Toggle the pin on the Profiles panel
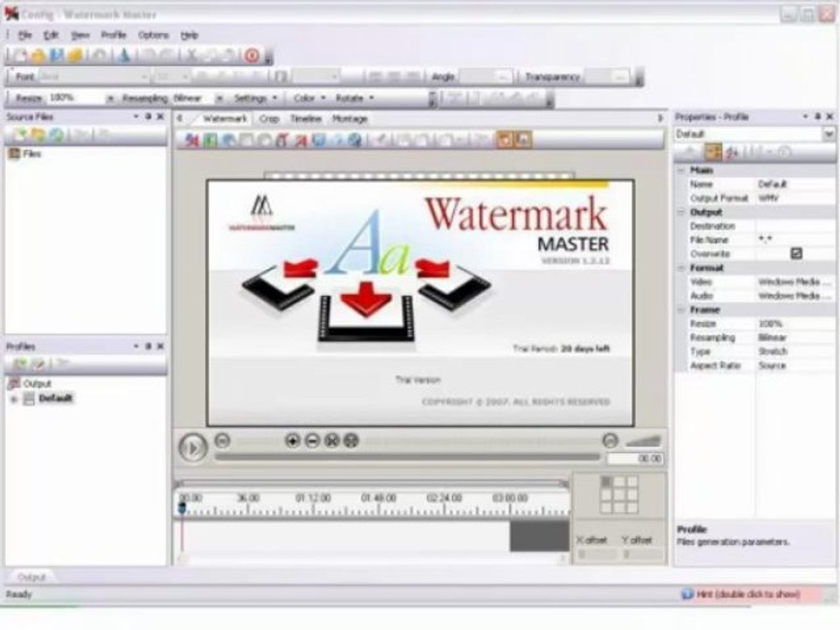The width and height of the screenshot is (840, 630). [149, 346]
